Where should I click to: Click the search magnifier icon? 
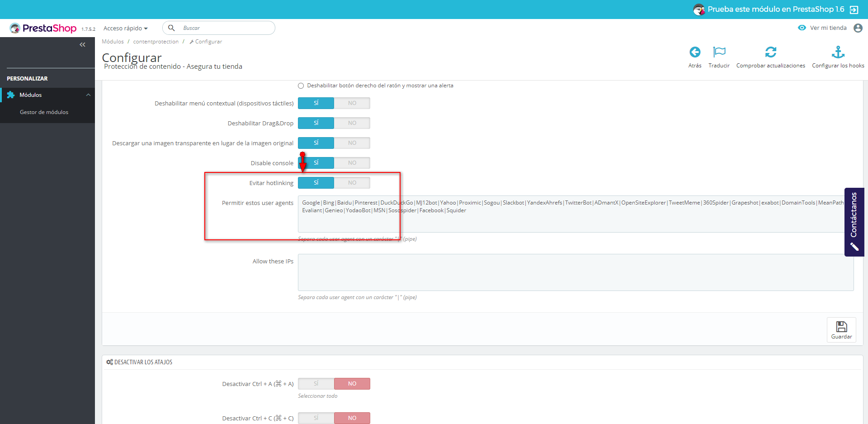pos(171,28)
